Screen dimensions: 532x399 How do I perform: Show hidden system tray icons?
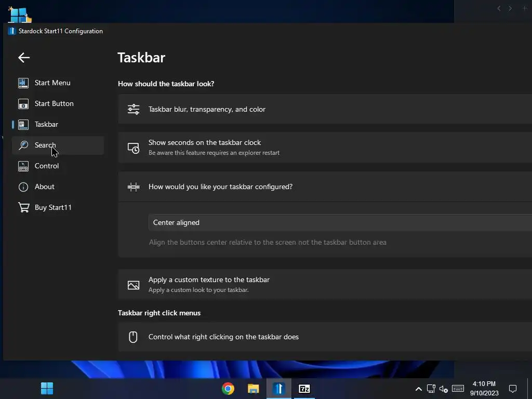[419, 389]
